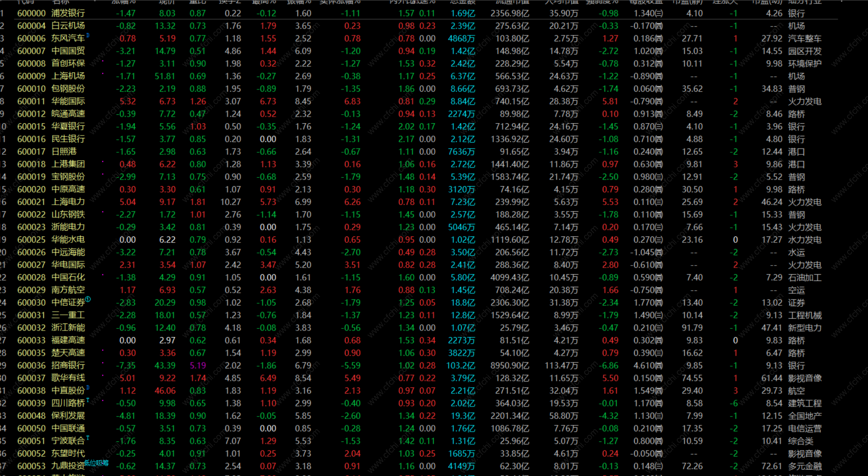Click 华能国际's price 6.73
Screen dimensions: 868x476
[167, 101]
